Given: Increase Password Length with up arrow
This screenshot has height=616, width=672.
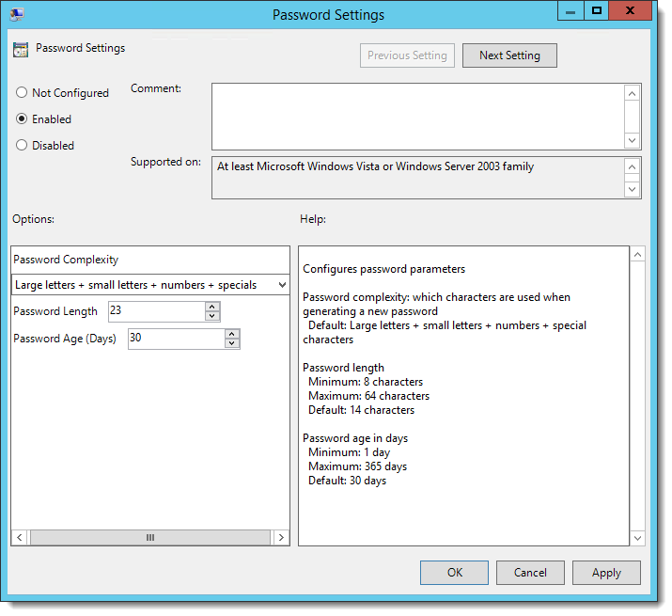Looking at the screenshot, I should 212,307.
